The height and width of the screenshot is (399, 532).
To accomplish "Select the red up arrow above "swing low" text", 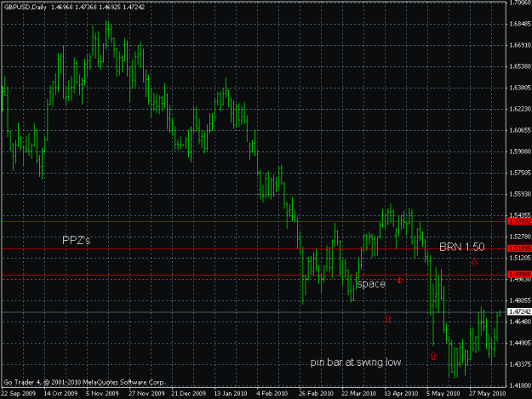I will click(388, 318).
